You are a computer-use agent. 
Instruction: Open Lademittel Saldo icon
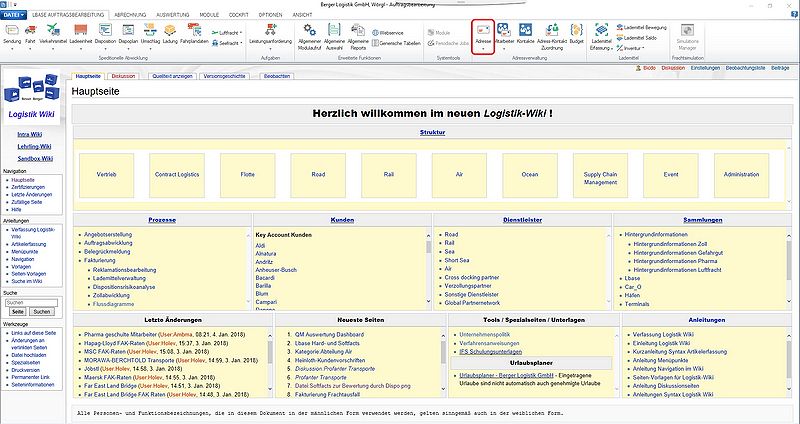(x=620, y=38)
